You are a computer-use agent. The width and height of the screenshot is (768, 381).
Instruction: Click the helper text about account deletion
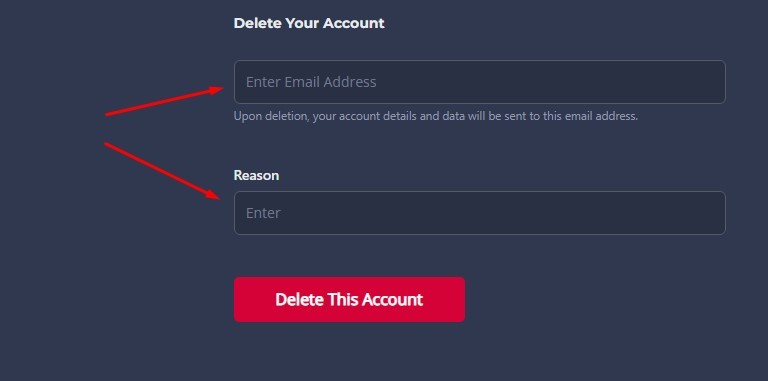coord(435,117)
